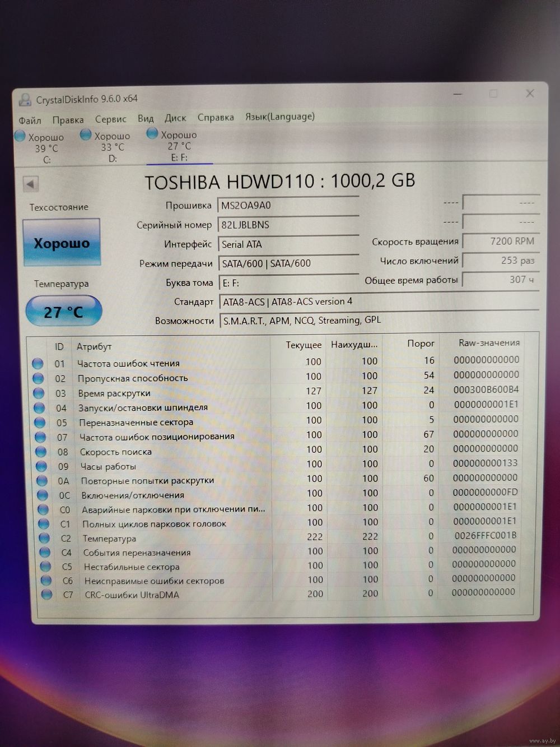Click status orb for Частота ошибок позиционирования
The height and width of the screenshot is (747, 560).
click(x=40, y=437)
